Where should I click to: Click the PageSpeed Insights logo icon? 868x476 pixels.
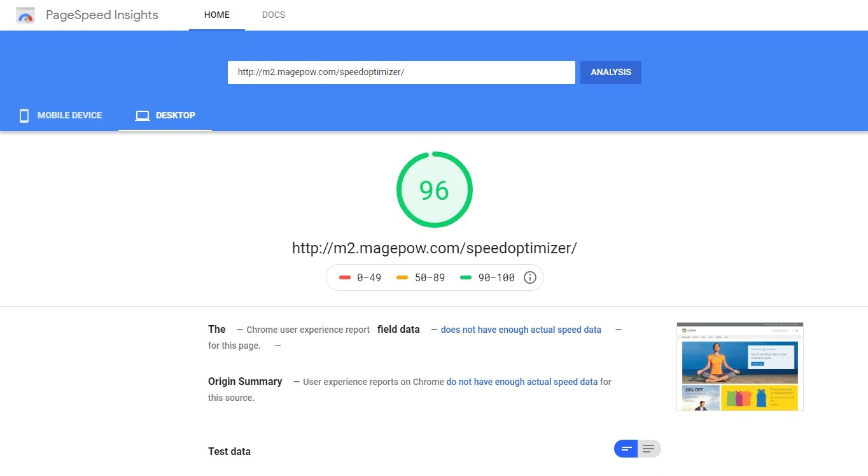(25, 15)
